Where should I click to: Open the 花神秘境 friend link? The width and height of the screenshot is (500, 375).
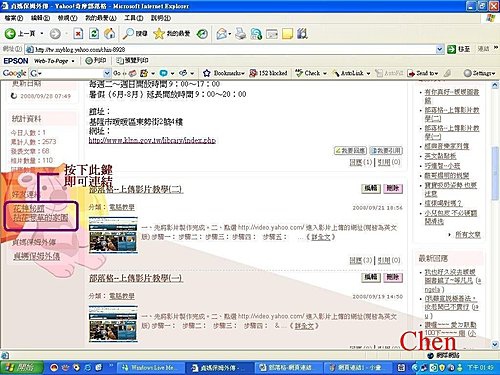point(29,209)
